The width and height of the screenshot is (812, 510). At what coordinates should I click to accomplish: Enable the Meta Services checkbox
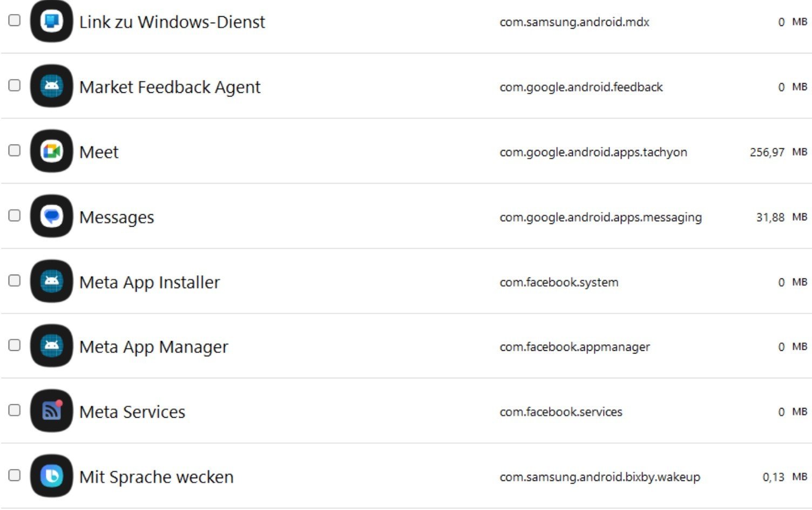click(x=15, y=410)
